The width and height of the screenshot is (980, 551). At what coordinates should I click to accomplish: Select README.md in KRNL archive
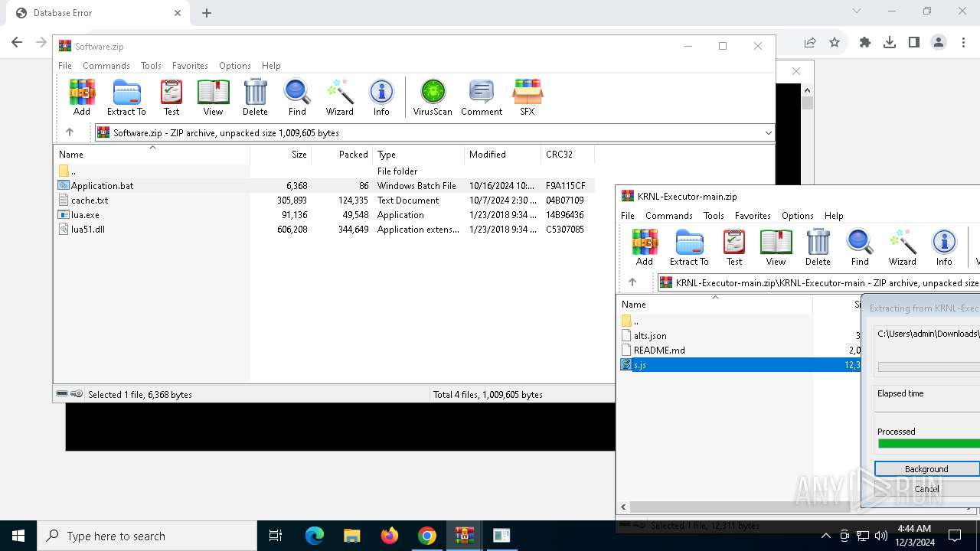(659, 350)
